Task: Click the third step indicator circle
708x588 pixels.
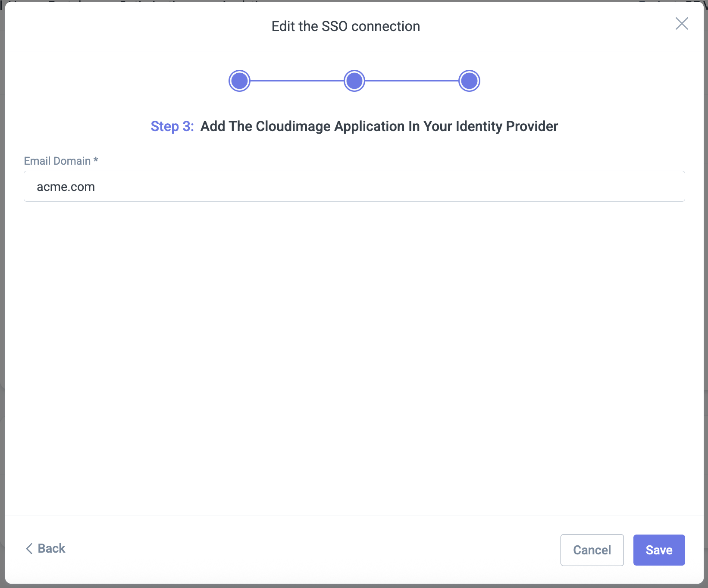Action: point(469,81)
